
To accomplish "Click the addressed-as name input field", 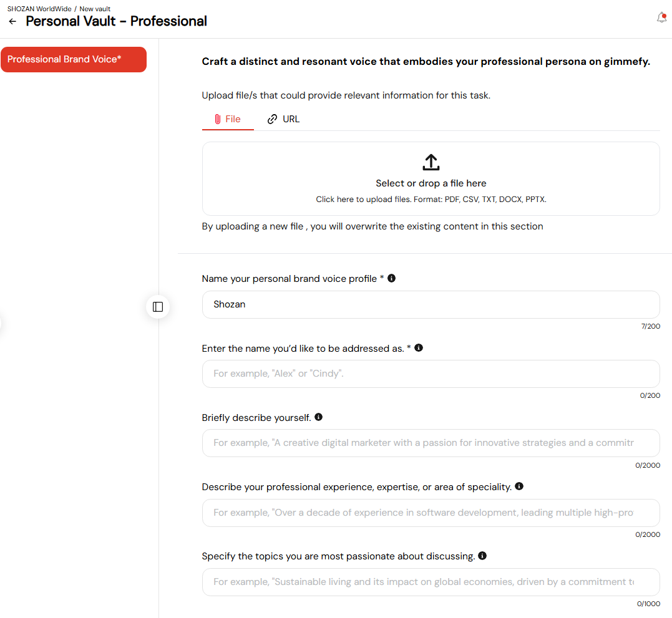I will [x=431, y=374].
